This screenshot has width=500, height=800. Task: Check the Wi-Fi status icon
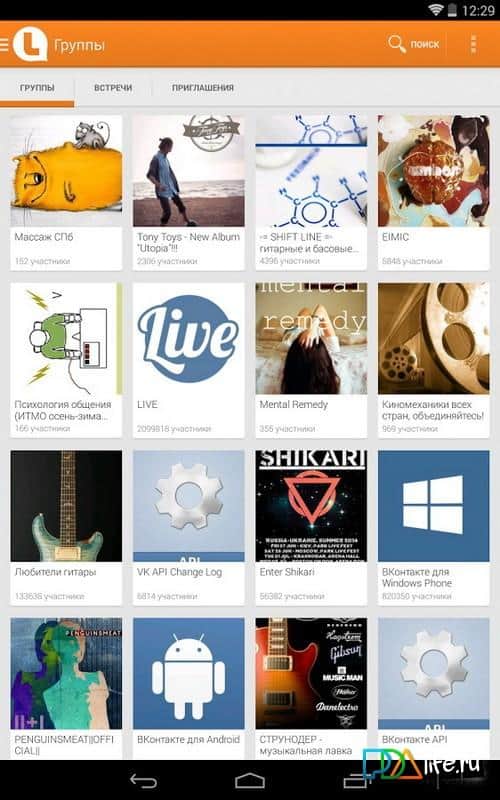(436, 10)
